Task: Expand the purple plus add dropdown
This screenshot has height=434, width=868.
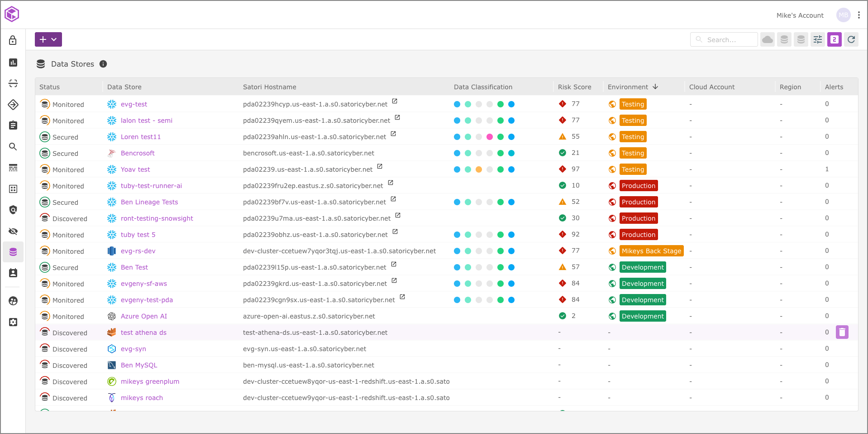Action: click(48, 39)
